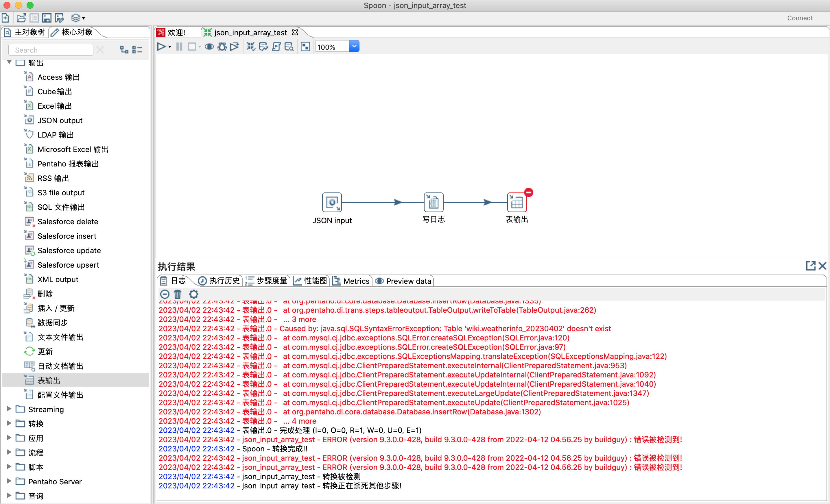830x504 pixels.
Task: Click the Stop transformation button
Action: [190, 47]
